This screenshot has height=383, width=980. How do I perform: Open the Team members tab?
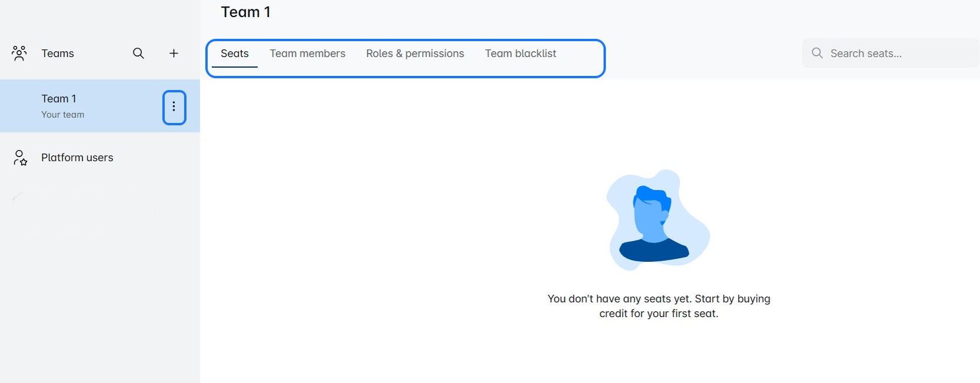tap(307, 54)
